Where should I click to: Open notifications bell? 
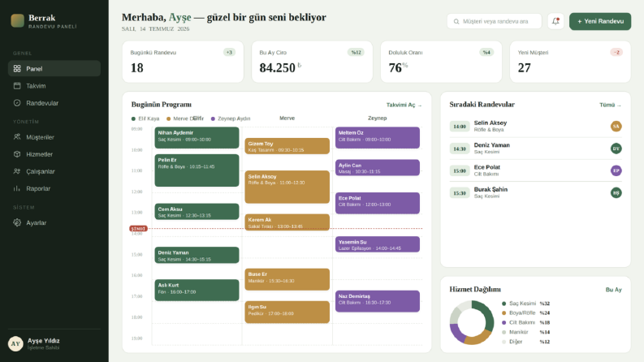pyautogui.click(x=555, y=21)
